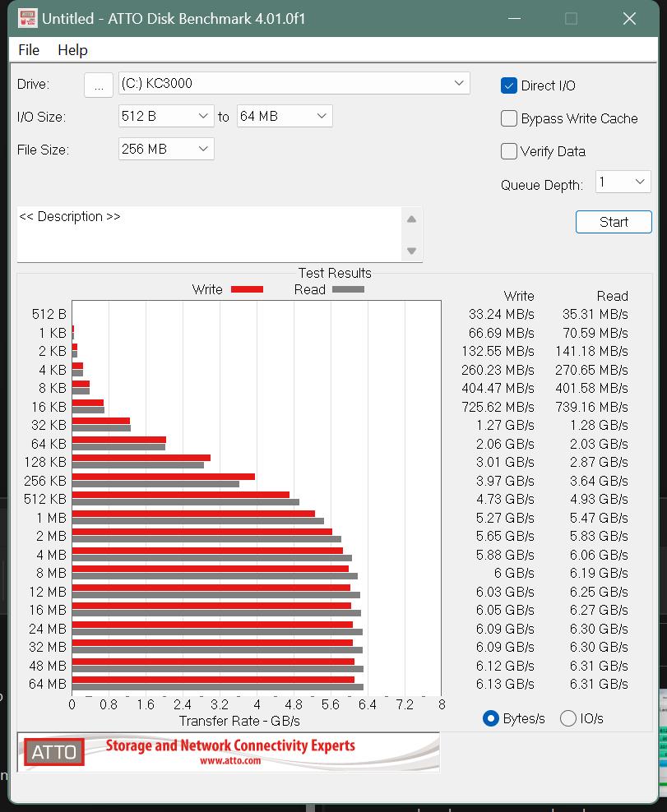Enable Verify Data checkbox
Viewport: 667px width, 812px height.
tap(509, 151)
